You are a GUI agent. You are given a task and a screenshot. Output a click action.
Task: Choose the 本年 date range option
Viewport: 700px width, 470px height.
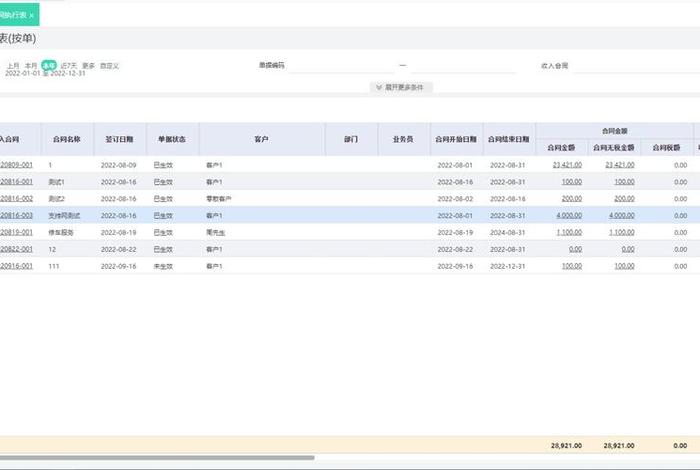[x=48, y=66]
